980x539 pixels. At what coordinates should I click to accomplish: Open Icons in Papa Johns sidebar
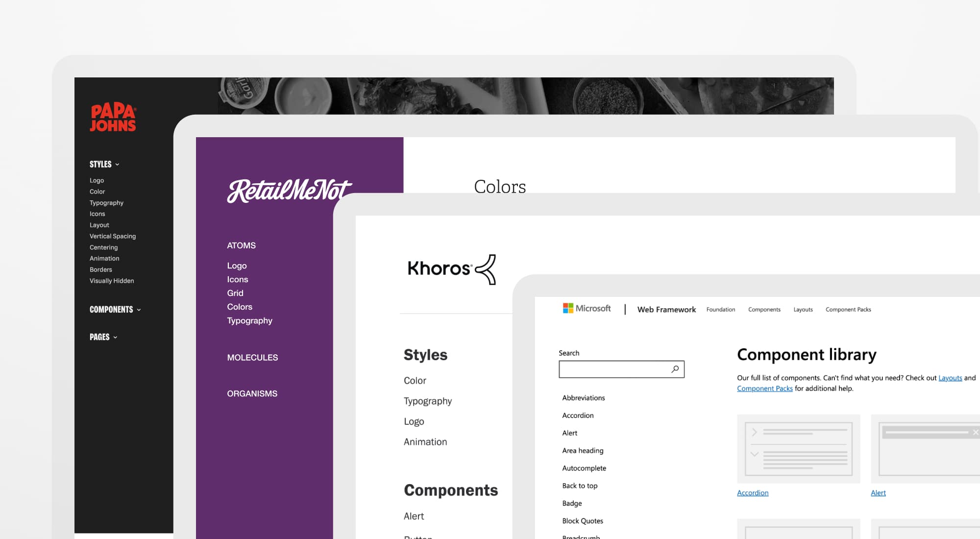pos(97,214)
